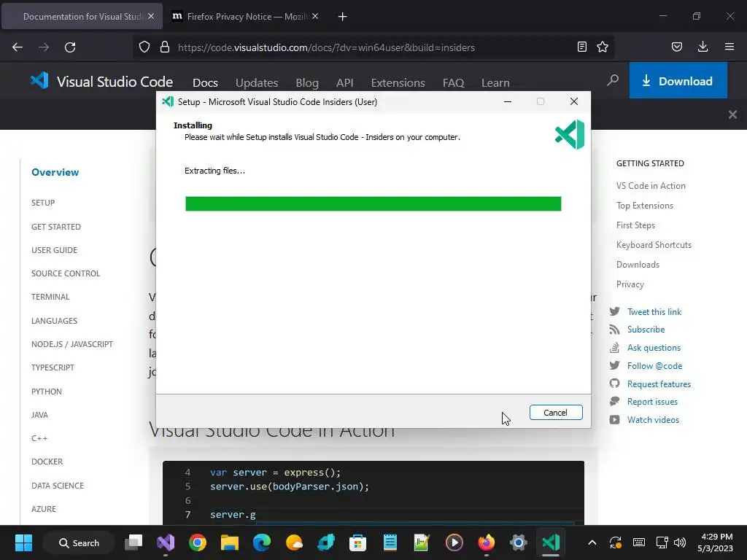Open the Pocket save icon

pos(676,47)
